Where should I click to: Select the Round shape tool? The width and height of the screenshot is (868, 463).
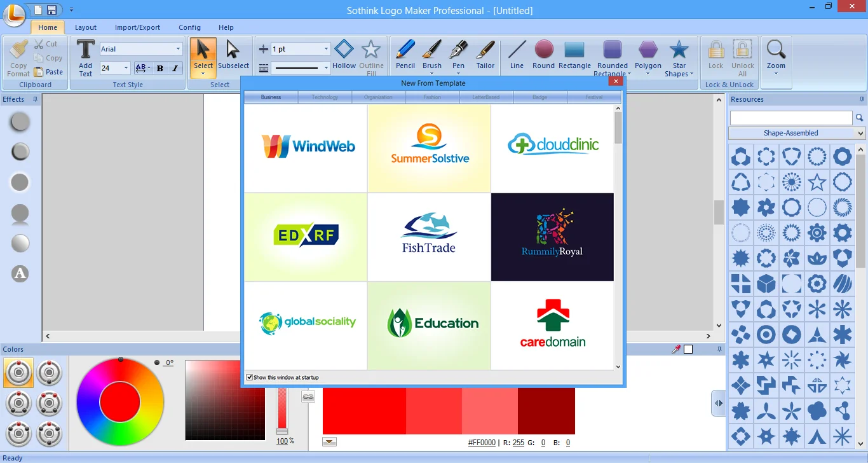click(x=544, y=55)
